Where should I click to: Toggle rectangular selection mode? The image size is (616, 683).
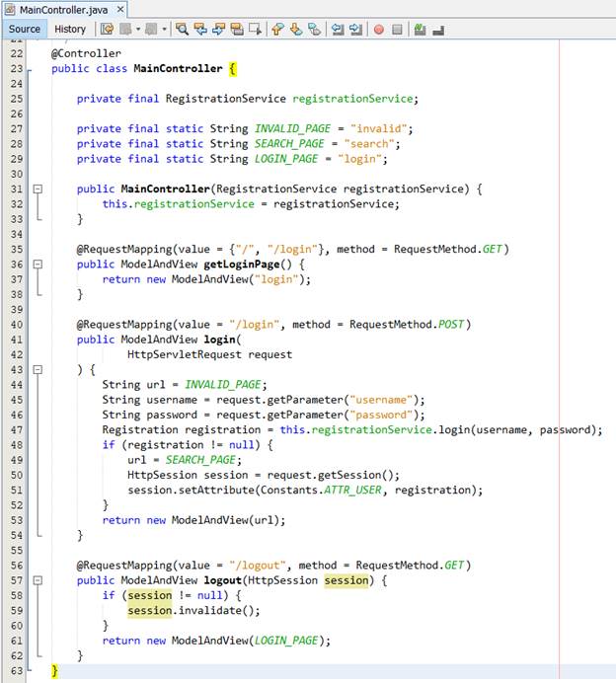[255, 30]
